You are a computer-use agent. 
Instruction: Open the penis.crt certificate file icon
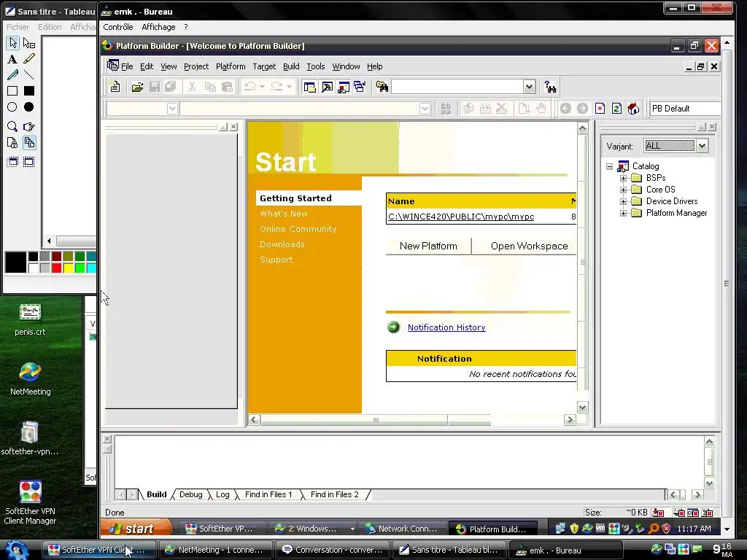(x=30, y=320)
